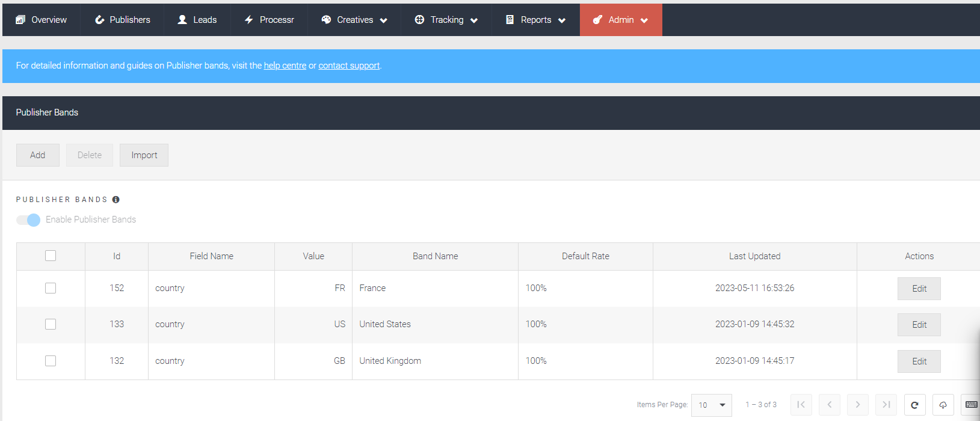Viewport: 980px width, 421px height.
Task: Click the Publisher Bands panel title
Action: (47, 112)
